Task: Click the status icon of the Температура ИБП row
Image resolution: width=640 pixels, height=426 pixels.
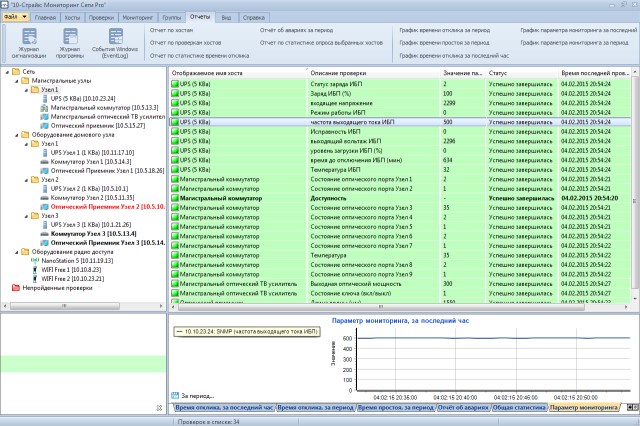Action: point(175,169)
